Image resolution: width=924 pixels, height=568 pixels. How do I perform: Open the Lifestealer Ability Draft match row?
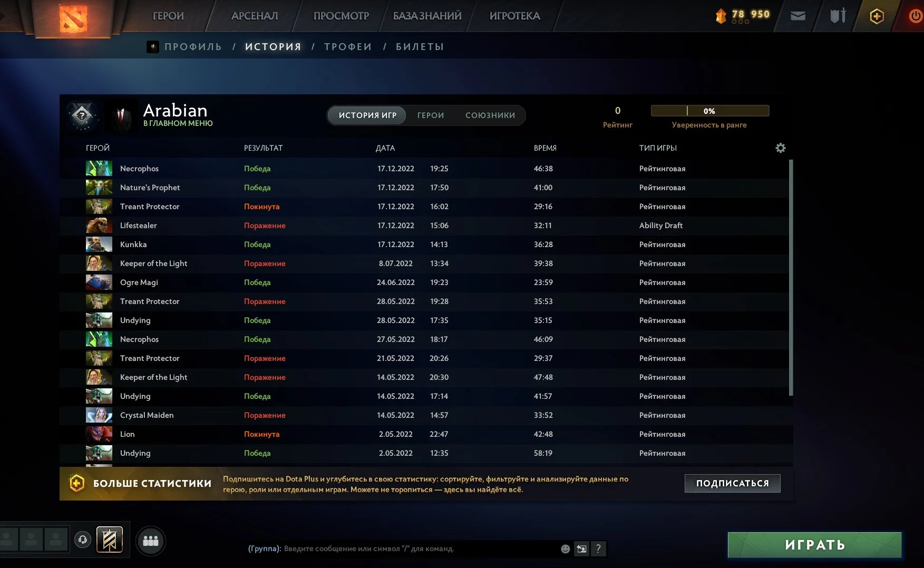[x=426, y=226]
